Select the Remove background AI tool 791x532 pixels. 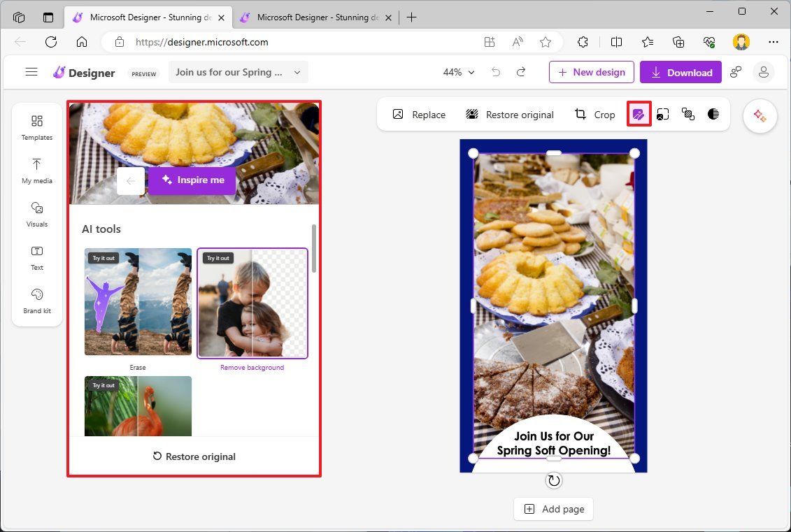click(x=252, y=303)
